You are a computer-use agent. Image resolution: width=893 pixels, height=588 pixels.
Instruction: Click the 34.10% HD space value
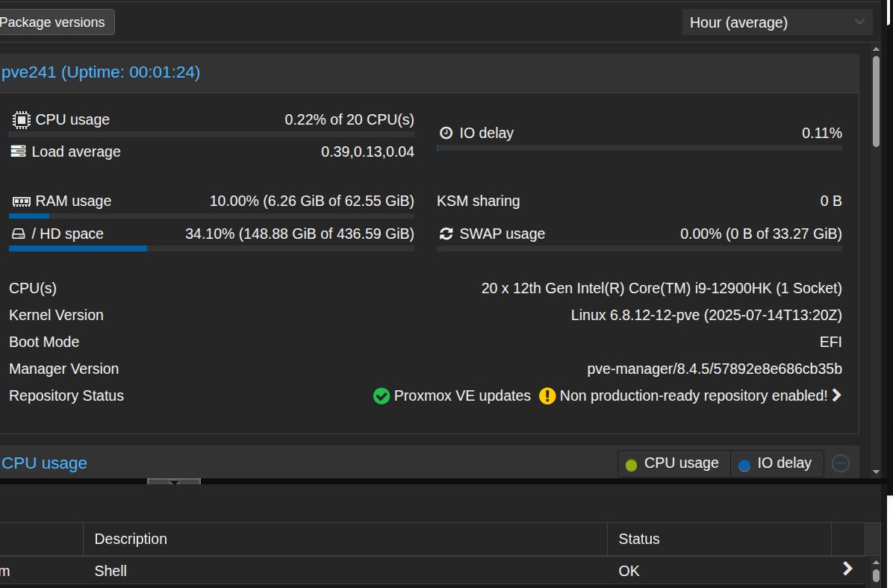point(299,234)
